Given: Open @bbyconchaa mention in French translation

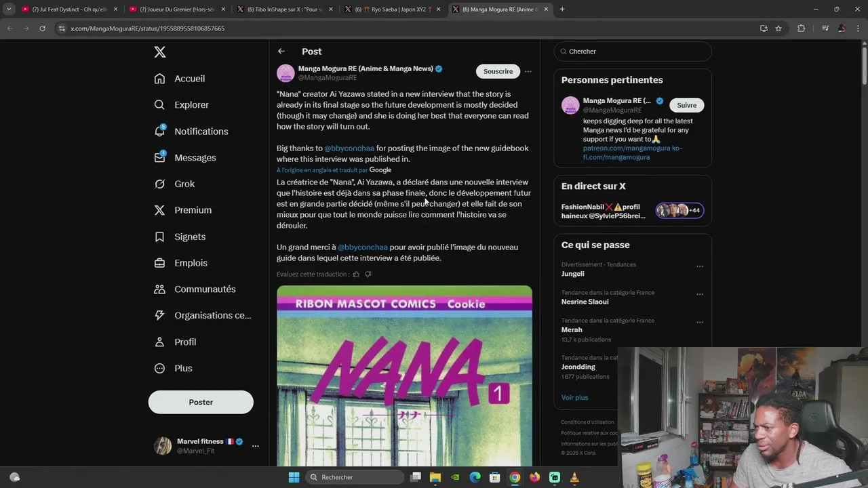Looking at the screenshot, I should tap(363, 247).
